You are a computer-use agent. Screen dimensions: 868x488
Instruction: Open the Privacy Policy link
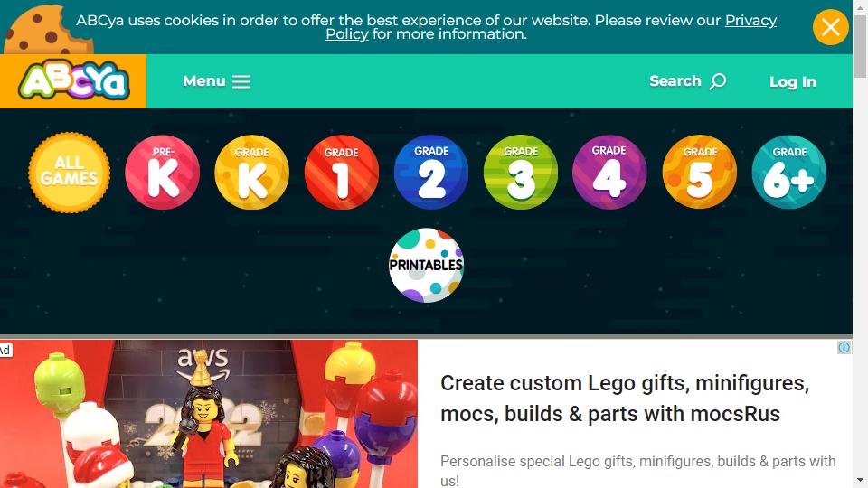point(551,27)
